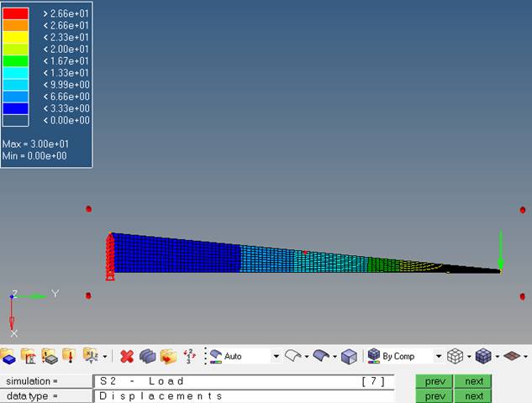
Task: Open the load collector folder icon
Action: pyautogui.click(x=29, y=357)
